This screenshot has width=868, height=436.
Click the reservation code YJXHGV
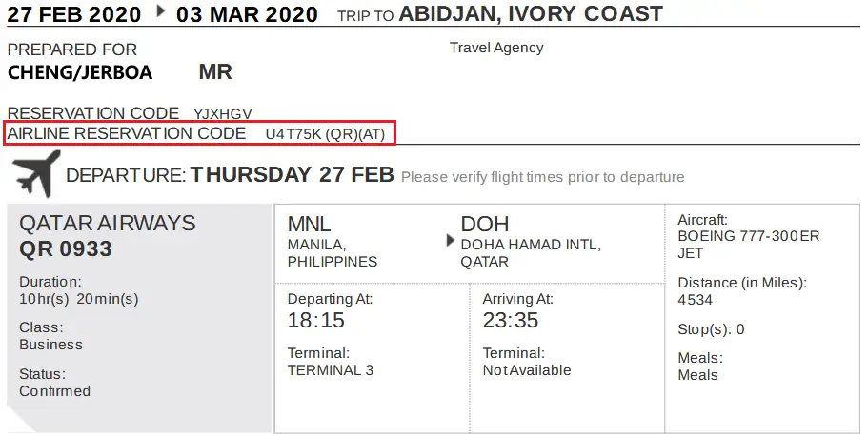coord(223,114)
